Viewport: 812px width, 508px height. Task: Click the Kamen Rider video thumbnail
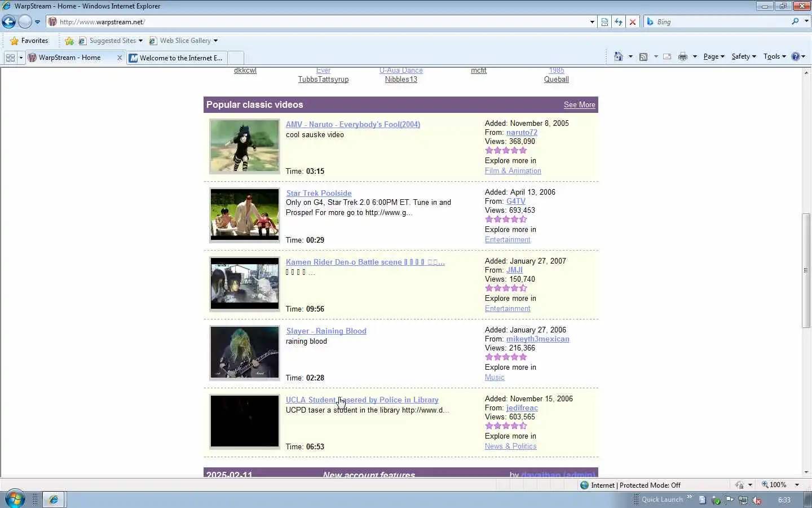(245, 284)
